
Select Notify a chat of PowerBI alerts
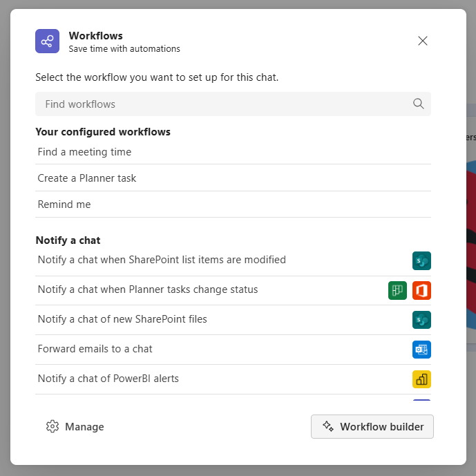233,379
